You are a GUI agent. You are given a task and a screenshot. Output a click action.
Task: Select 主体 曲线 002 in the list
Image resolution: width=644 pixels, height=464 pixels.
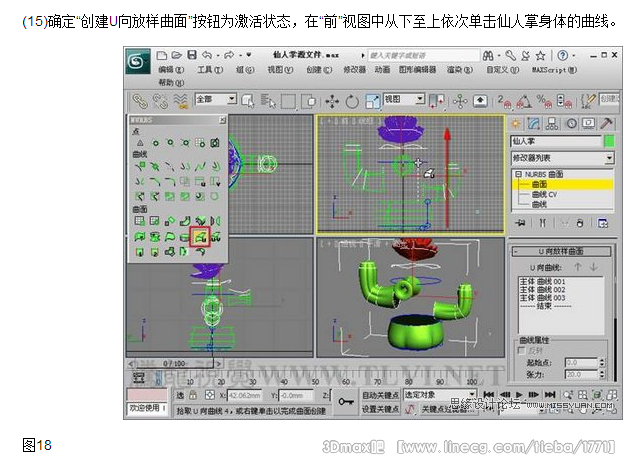[542, 289]
